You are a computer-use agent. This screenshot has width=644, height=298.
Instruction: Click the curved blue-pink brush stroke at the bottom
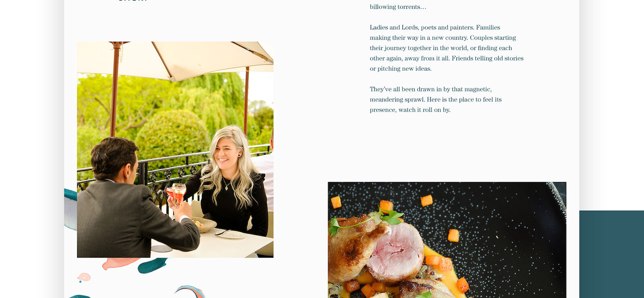tap(190, 292)
